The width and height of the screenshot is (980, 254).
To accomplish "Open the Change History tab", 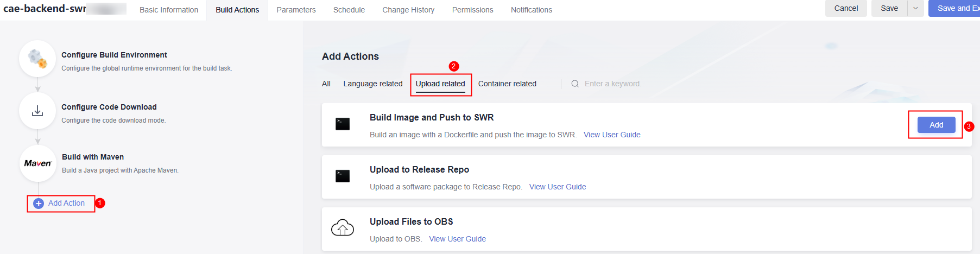I will coord(408,10).
